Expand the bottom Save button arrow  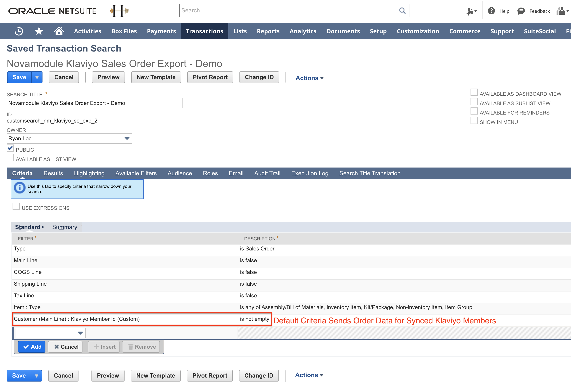point(36,376)
